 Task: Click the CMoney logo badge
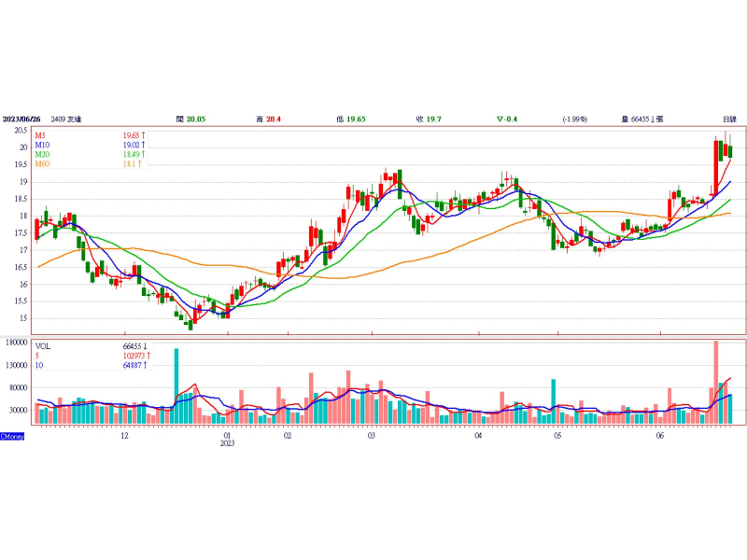coord(12,436)
